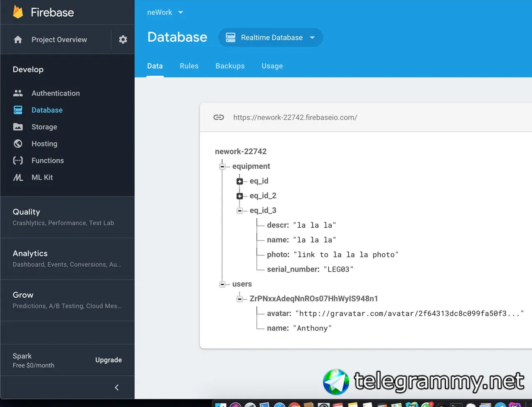Click the Develop section heading
This screenshot has width=532, height=407.
click(28, 69)
